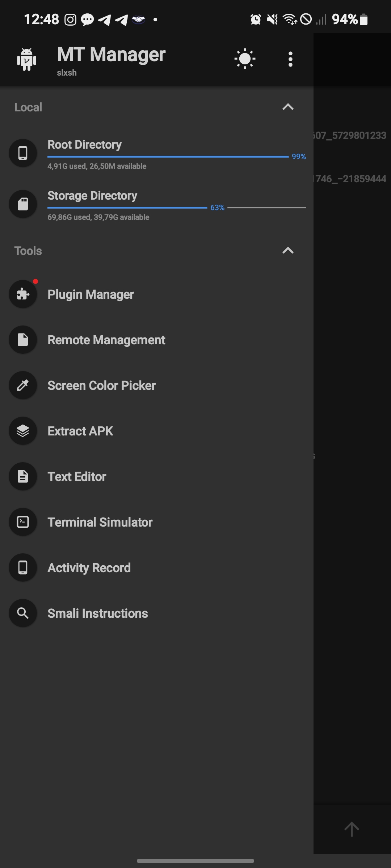Click the 12:48 clock in status bar
This screenshot has width=391, height=868.
(41, 19)
